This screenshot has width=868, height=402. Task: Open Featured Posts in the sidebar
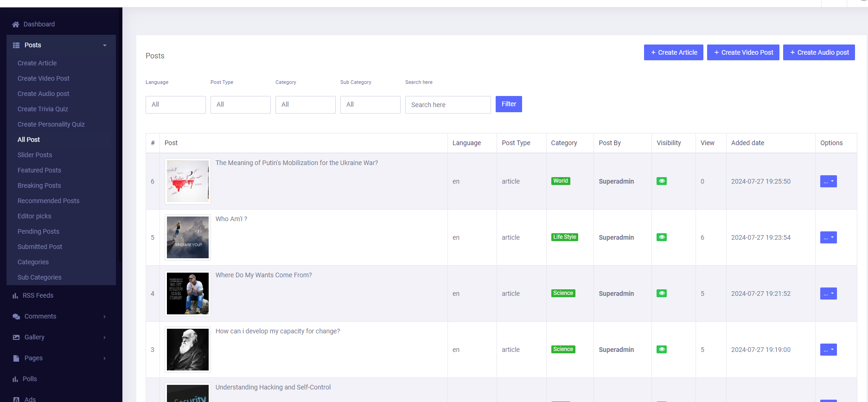pyautogui.click(x=39, y=170)
